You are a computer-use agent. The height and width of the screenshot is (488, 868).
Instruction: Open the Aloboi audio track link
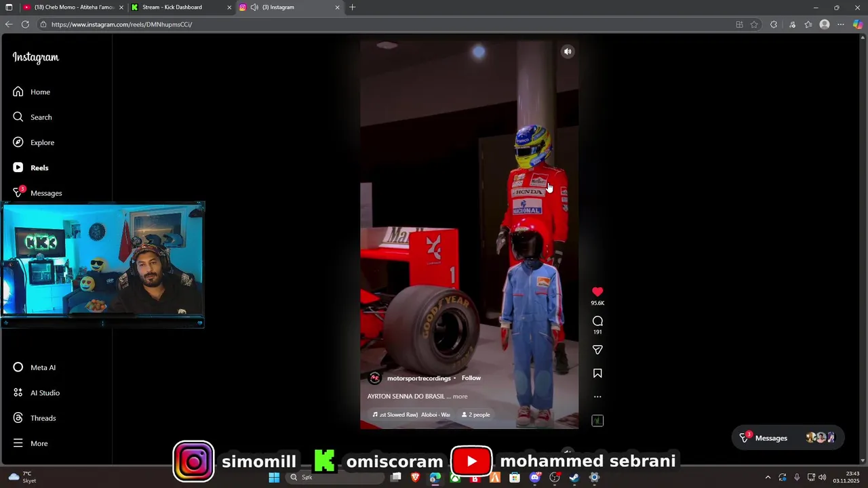412,415
